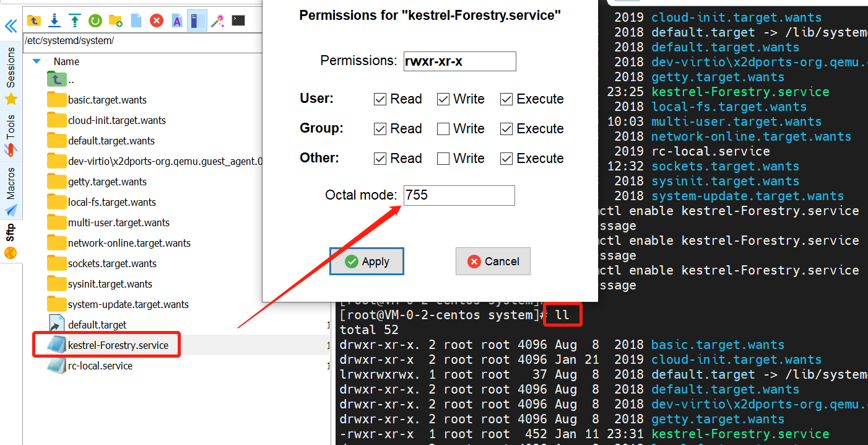Refresh the current SFTP folder
The width and height of the screenshot is (868, 445).
tap(95, 21)
